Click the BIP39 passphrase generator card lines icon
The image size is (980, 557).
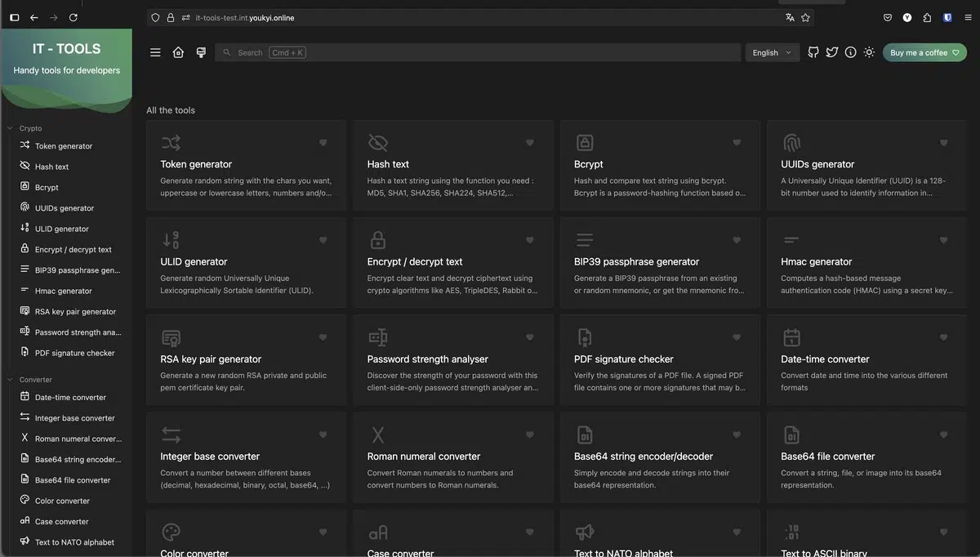click(585, 240)
